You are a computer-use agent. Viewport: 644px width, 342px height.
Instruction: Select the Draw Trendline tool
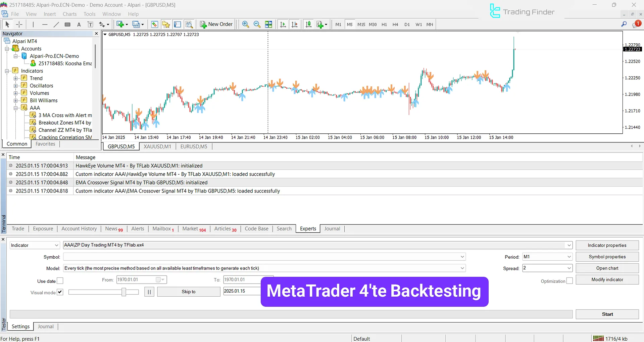click(56, 24)
